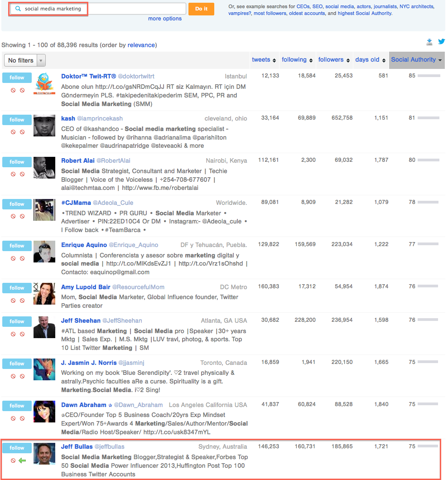
Task: Sort results by the tweets column
Action: 264,60
